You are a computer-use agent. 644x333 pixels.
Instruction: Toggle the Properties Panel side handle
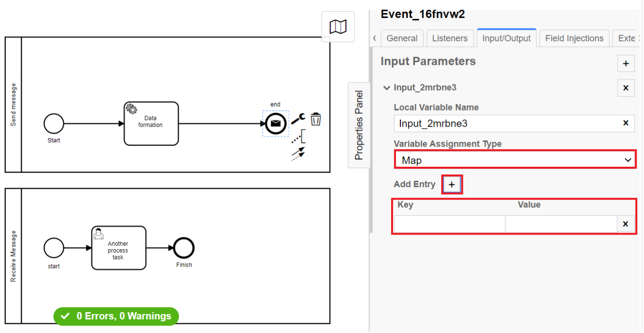pyautogui.click(x=359, y=125)
